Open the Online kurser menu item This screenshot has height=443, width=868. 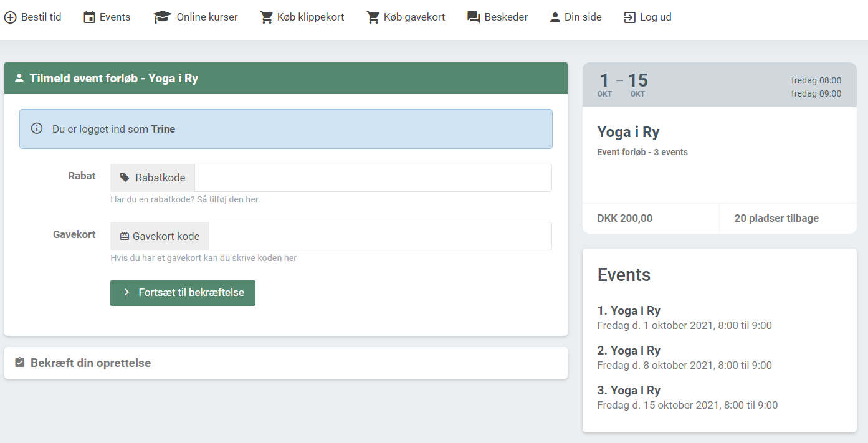[x=207, y=17]
